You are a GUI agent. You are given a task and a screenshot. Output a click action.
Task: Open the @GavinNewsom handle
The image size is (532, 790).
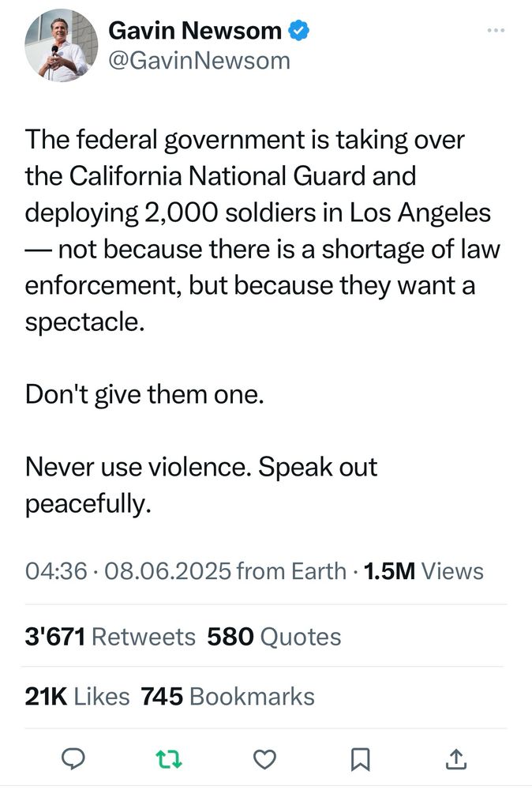(x=200, y=61)
